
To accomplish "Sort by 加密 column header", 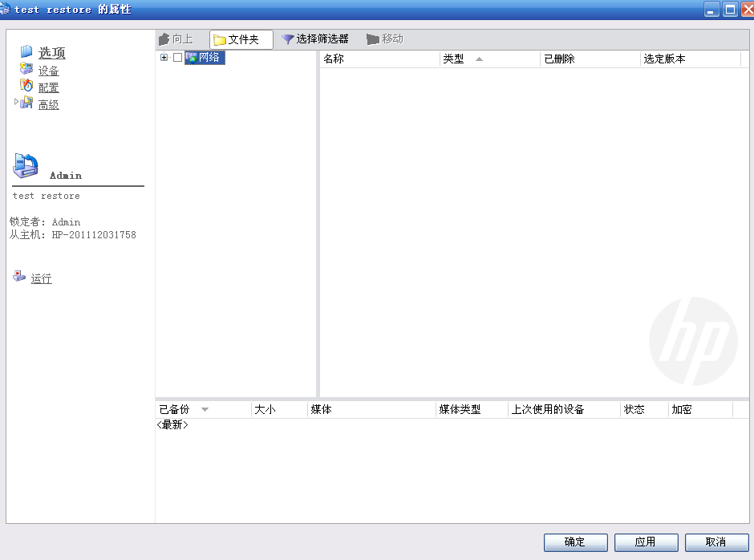I will [701, 410].
